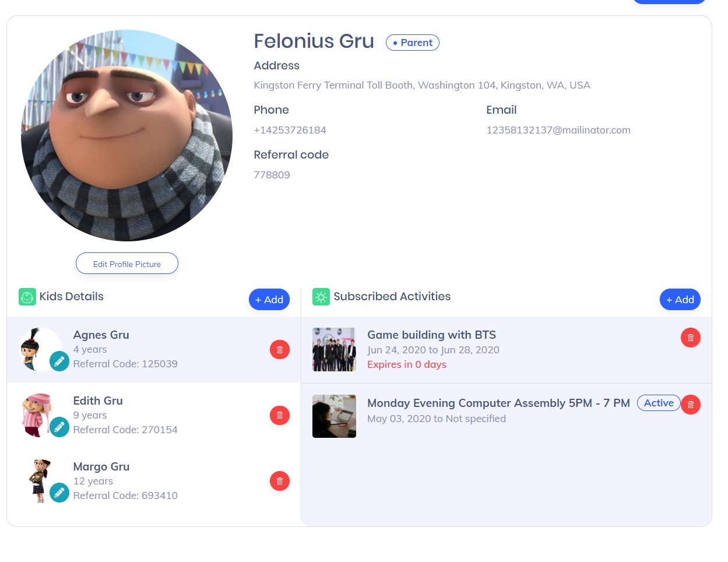Image resolution: width=728 pixels, height=562 pixels.
Task: Click the phone number +14253726184
Action: [290, 130]
